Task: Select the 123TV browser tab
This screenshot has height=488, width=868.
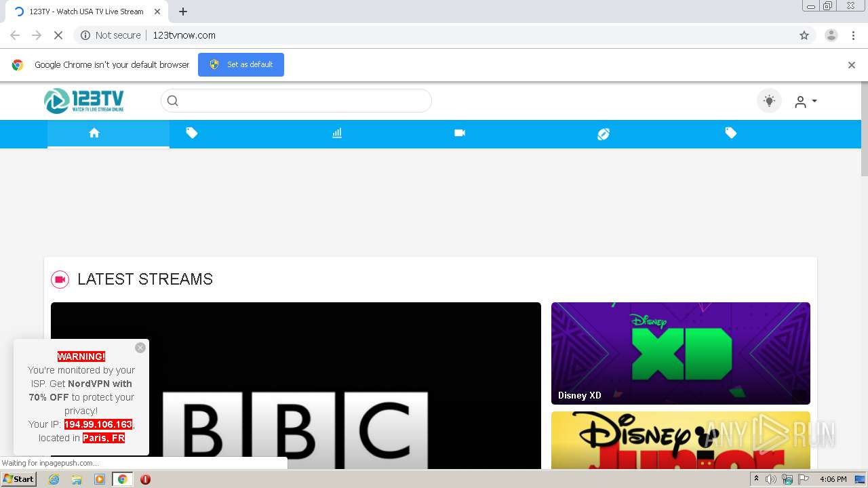Action: pos(86,12)
